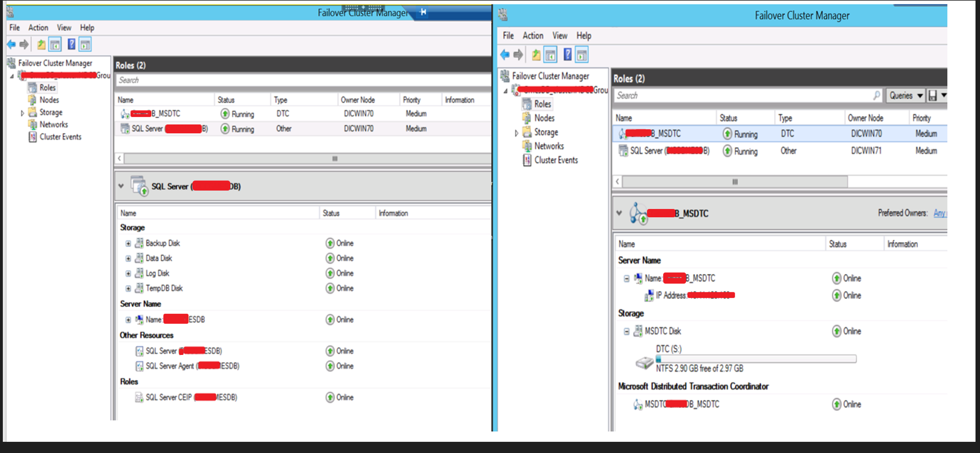The height and width of the screenshot is (453, 980).
Task: Click horizontal scrollbar in right roles list
Action: 735,182
